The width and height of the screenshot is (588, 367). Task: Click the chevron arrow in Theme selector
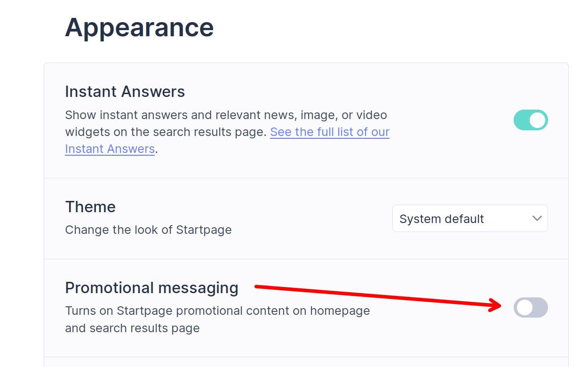[x=537, y=218]
